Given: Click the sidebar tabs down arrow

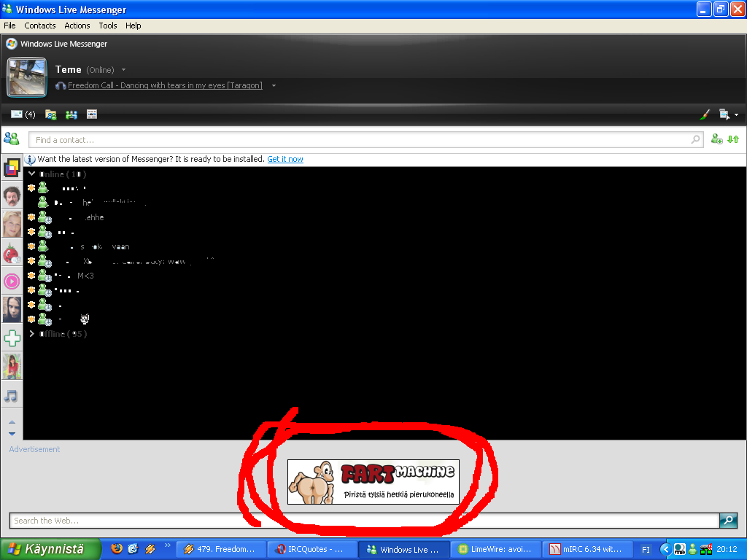Looking at the screenshot, I should point(12,434).
